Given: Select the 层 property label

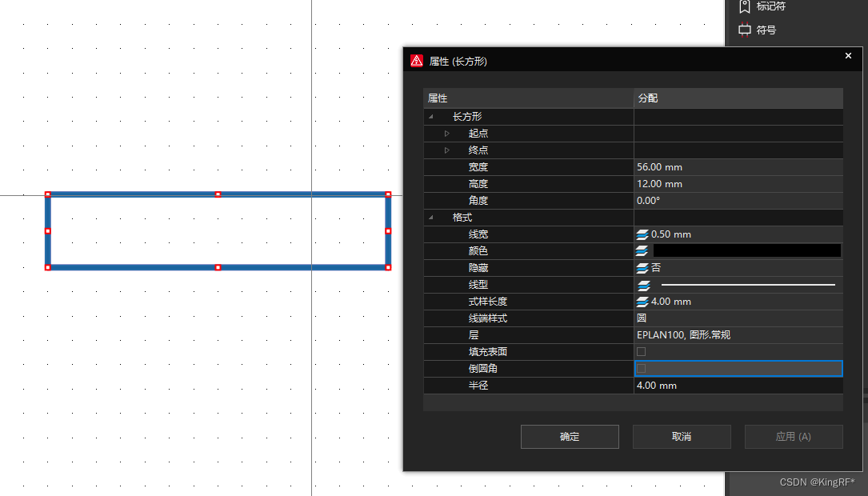Looking at the screenshot, I should point(474,335).
